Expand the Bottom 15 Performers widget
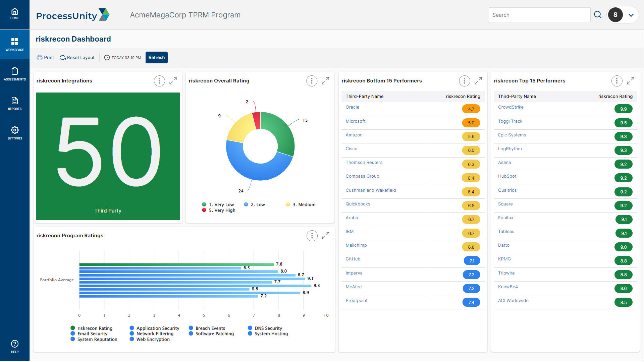Screen dimensions: 644x362 (478, 81)
